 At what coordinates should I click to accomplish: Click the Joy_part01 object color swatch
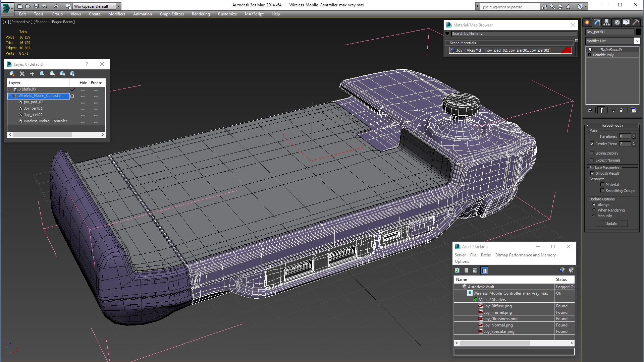tap(638, 32)
